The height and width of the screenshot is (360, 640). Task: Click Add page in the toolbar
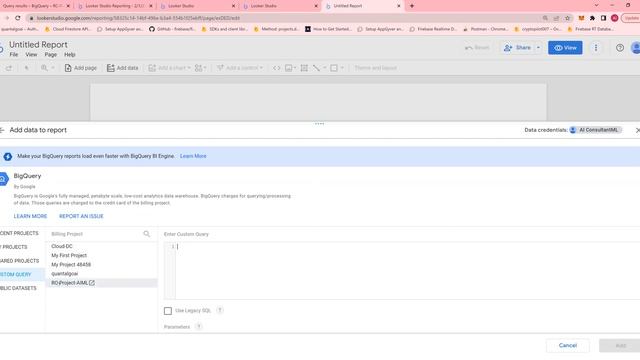[80, 68]
